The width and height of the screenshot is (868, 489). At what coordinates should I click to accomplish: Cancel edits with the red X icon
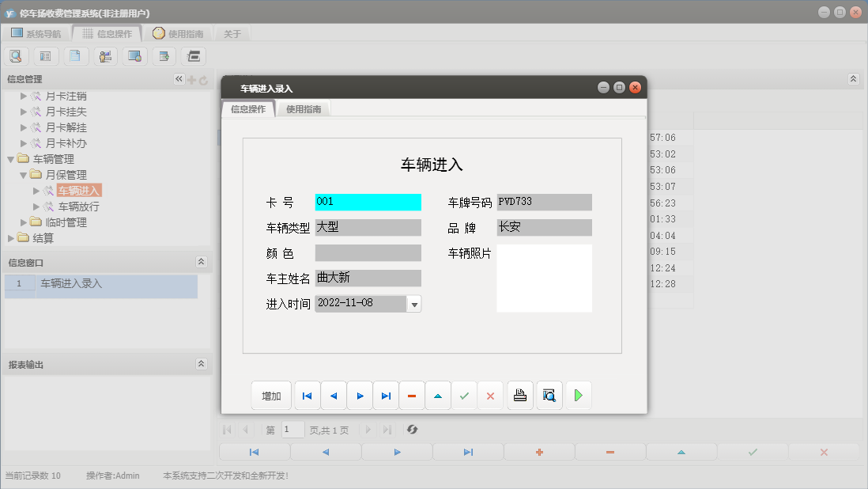tap(490, 395)
